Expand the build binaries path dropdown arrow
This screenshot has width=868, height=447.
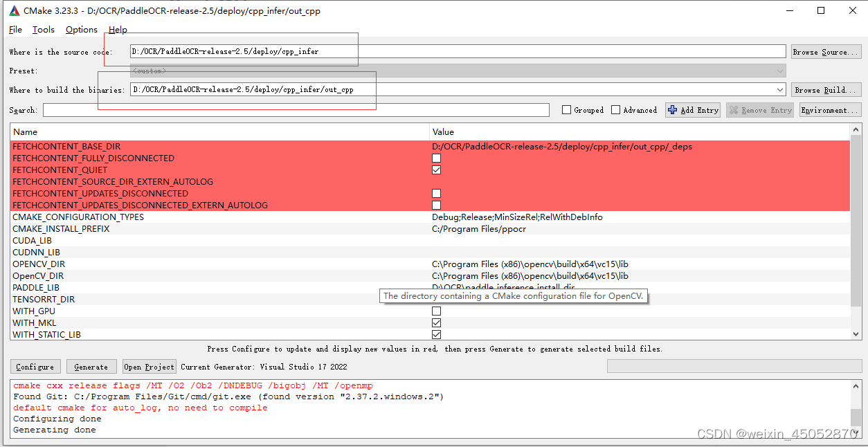(x=780, y=89)
